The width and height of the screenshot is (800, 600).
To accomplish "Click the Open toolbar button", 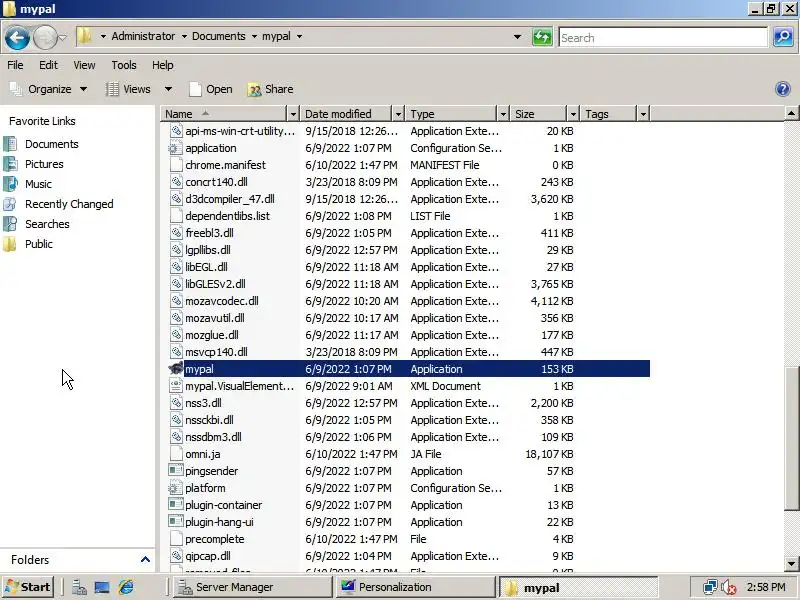I will [211, 89].
